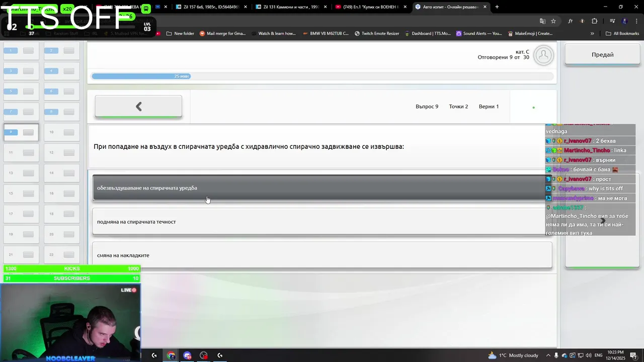This screenshot has height=362, width=644.
Task: Click the user avatar icon beside кат. C
Action: click(x=543, y=55)
